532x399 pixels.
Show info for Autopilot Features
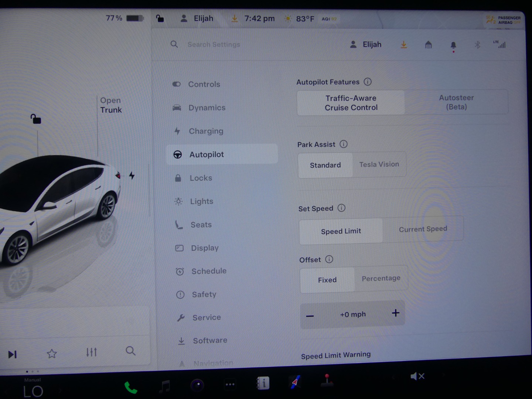(368, 82)
